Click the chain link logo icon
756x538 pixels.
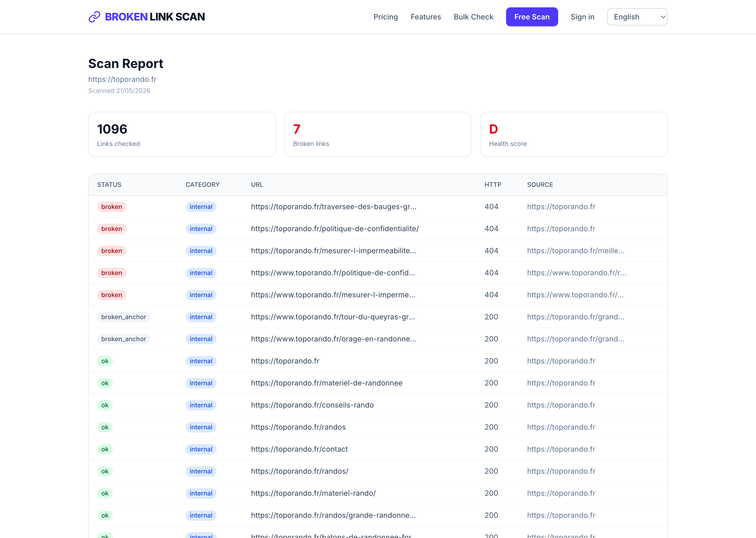94,17
